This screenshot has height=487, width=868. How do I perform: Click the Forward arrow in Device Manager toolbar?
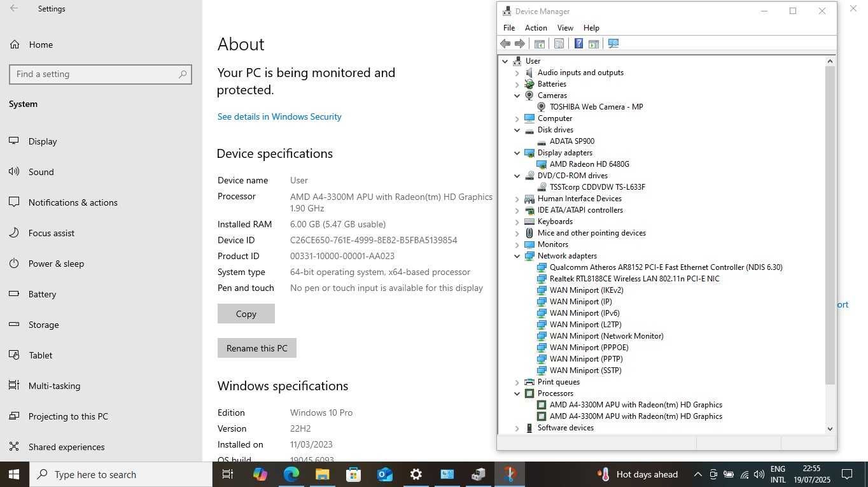tap(520, 43)
